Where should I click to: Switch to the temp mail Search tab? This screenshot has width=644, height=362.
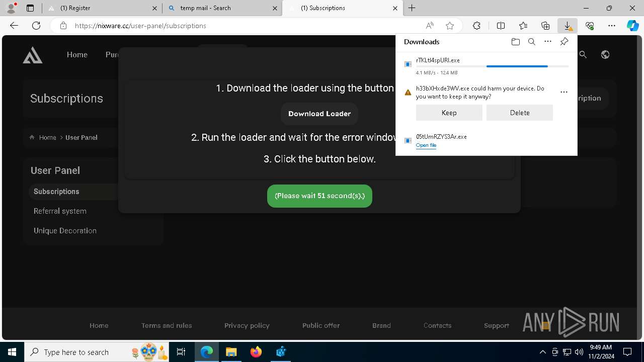(222, 8)
